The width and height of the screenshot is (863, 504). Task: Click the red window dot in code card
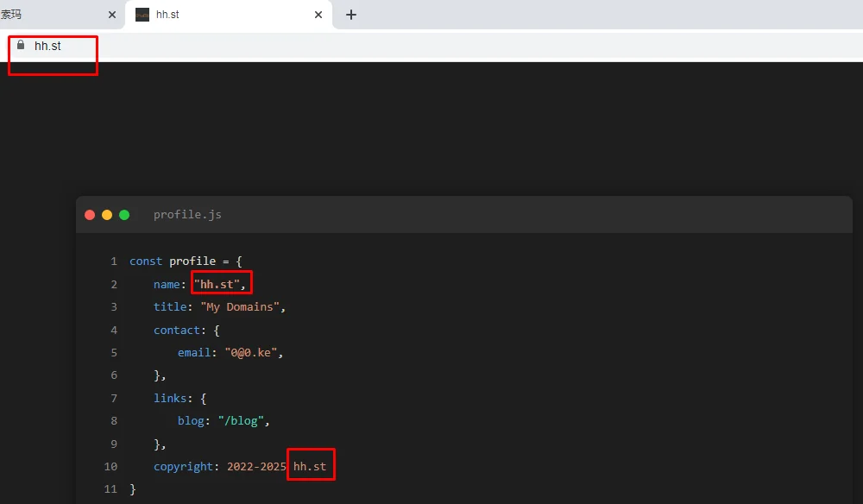[90, 215]
